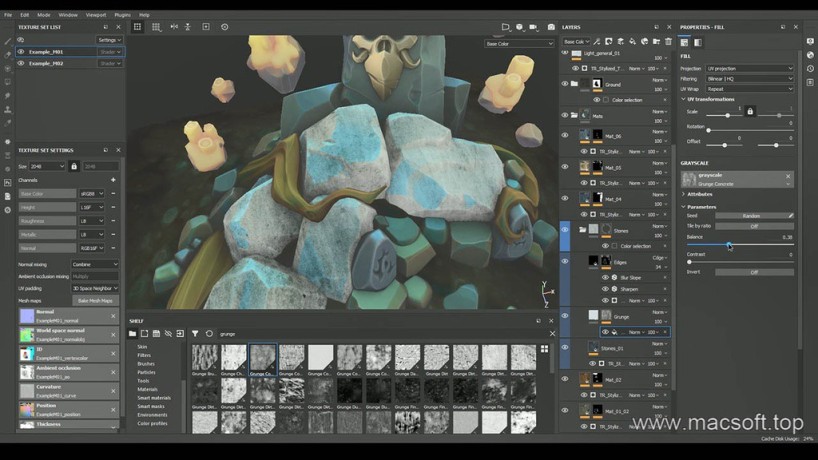This screenshot has width=818, height=460.
Task: Select the Paint brush tool
Action: click(8, 41)
